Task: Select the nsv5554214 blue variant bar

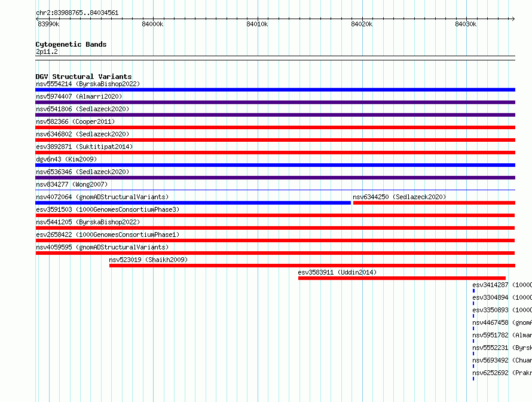Action: 275,90
